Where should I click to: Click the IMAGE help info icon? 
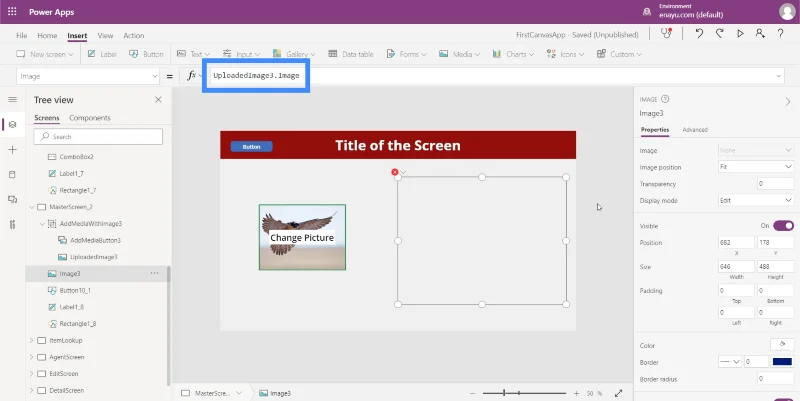665,99
